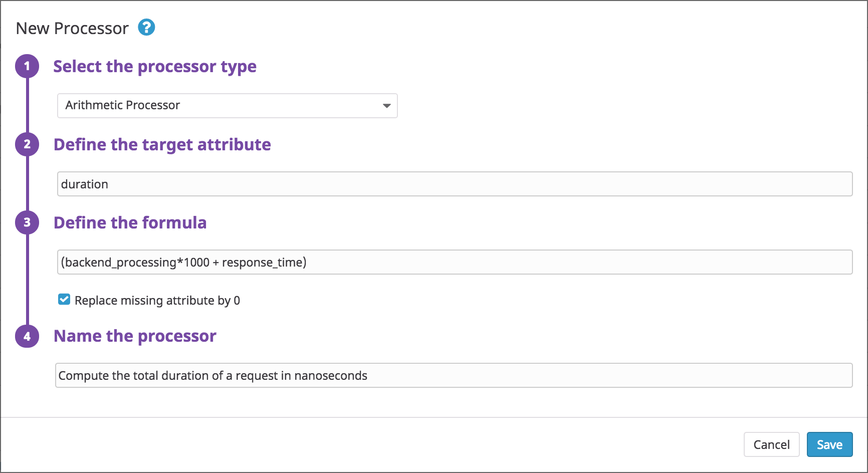Uncheck the Replace missing attribute checkbox
Viewport: 868px width, 473px height.
(x=64, y=300)
